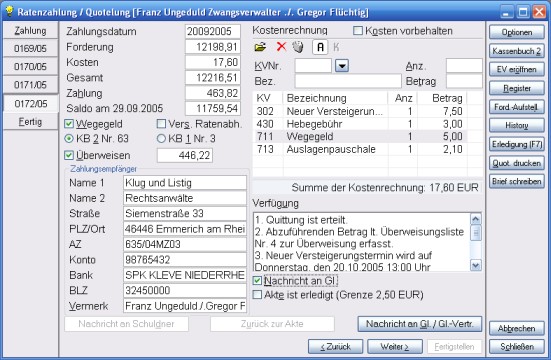Go to the Fertig tab
The width and height of the screenshot is (551, 360).
[30, 122]
